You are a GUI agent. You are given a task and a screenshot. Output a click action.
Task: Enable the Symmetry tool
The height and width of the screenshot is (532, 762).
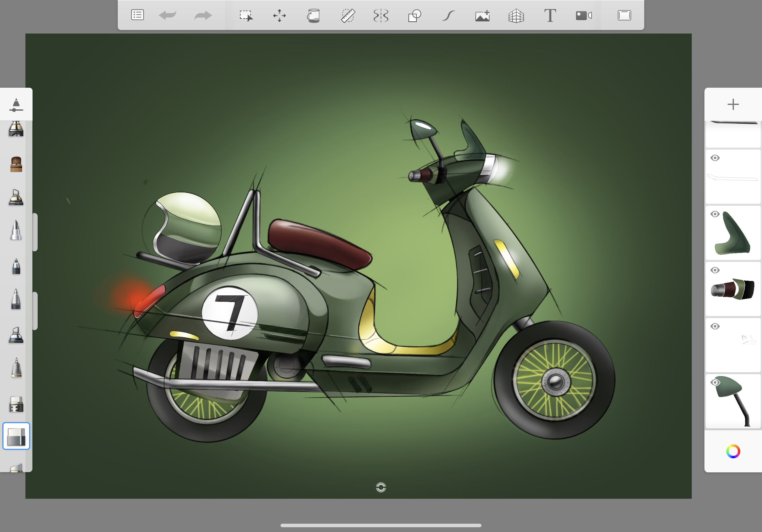(381, 15)
